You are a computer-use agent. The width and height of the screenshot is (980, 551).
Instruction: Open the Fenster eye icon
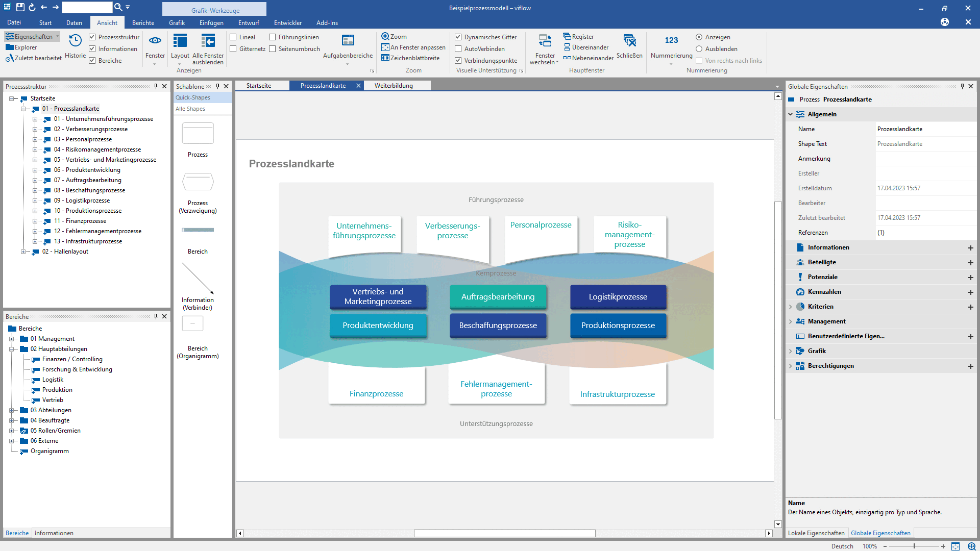(x=155, y=41)
